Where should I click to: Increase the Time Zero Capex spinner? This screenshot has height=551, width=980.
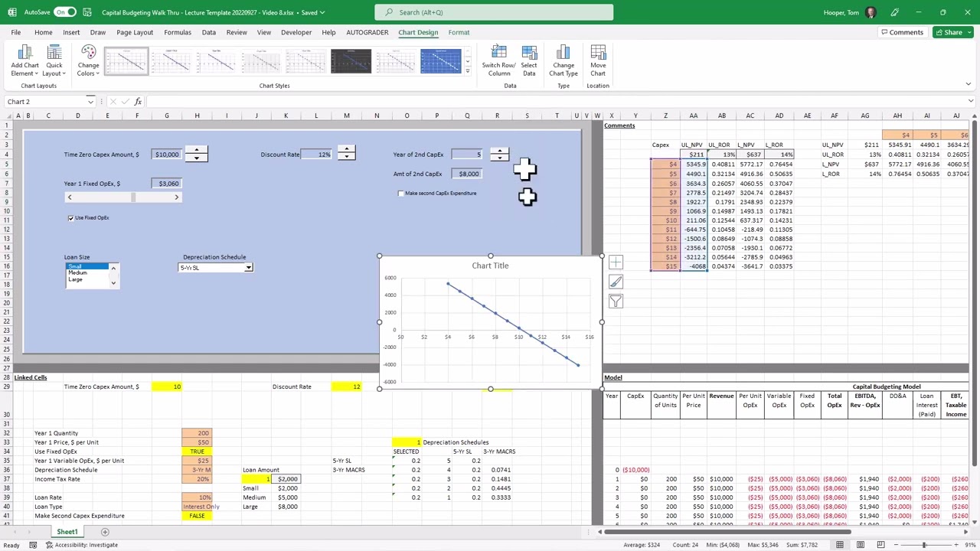(196, 151)
